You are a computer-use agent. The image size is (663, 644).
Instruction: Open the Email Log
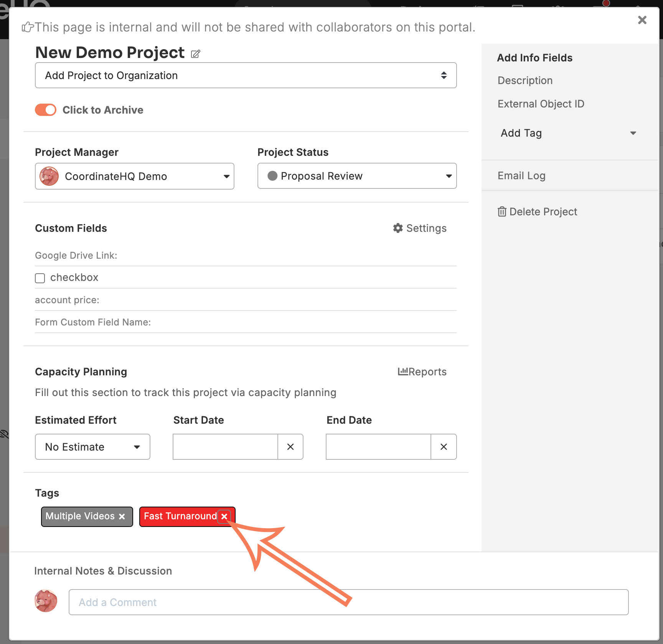(521, 176)
